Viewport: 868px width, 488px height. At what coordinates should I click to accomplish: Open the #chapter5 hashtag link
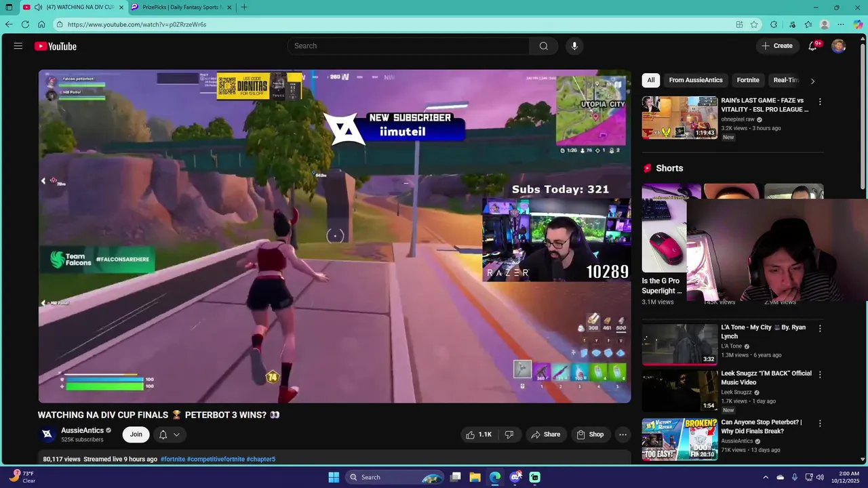pos(261,460)
